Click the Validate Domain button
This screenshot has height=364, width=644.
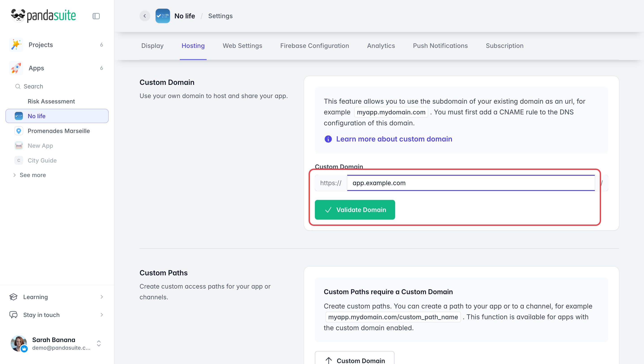coord(355,210)
